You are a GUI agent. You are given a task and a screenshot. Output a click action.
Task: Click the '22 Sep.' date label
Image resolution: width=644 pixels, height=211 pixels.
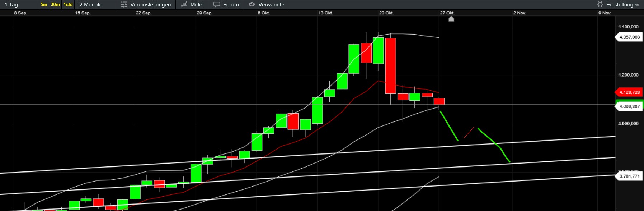click(144, 13)
